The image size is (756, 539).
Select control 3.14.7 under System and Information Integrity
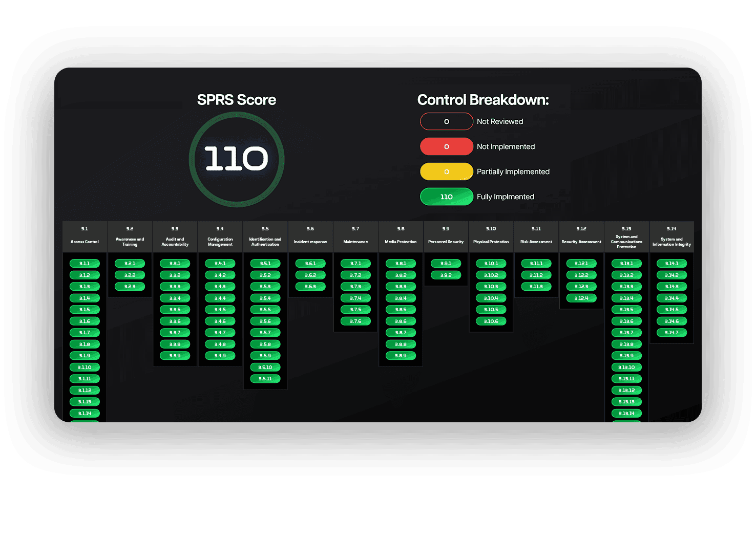671,332
